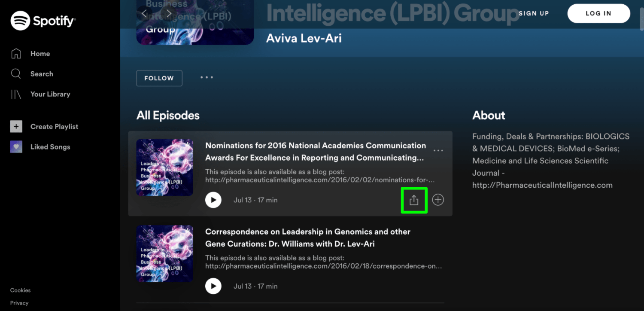
Task: Select Search in the sidebar
Action: click(x=42, y=74)
